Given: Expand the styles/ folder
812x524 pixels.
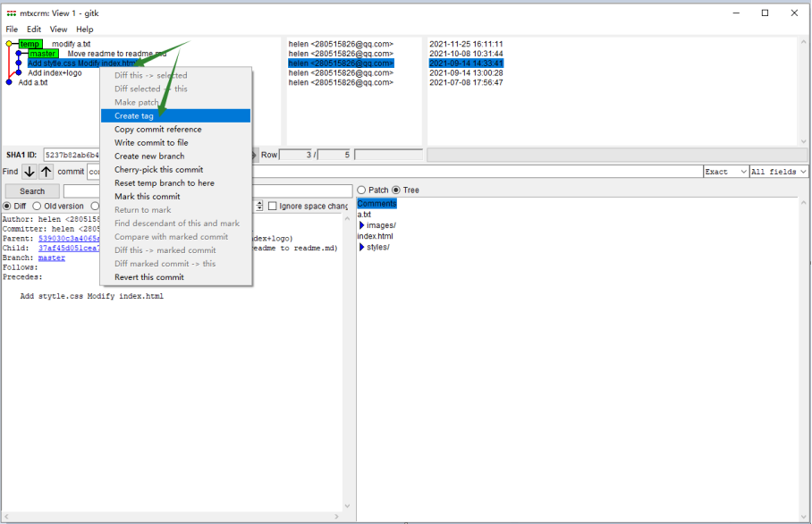Looking at the screenshot, I should [x=361, y=247].
